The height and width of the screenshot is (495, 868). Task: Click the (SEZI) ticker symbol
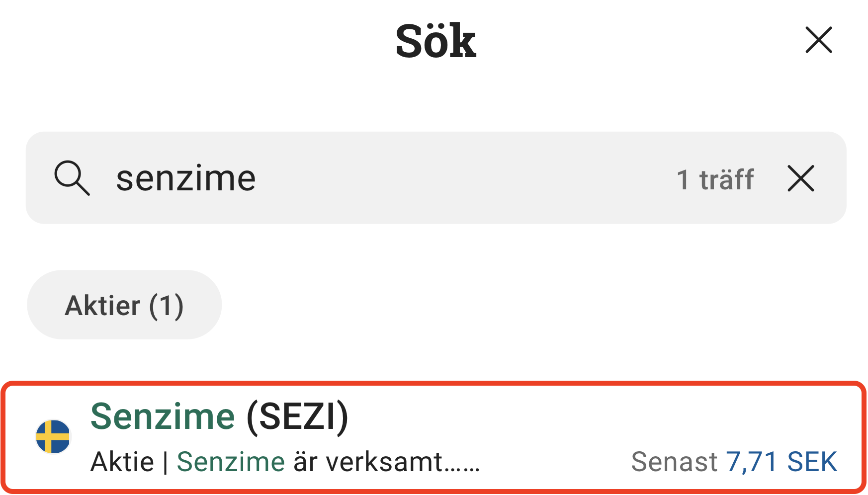click(x=297, y=416)
